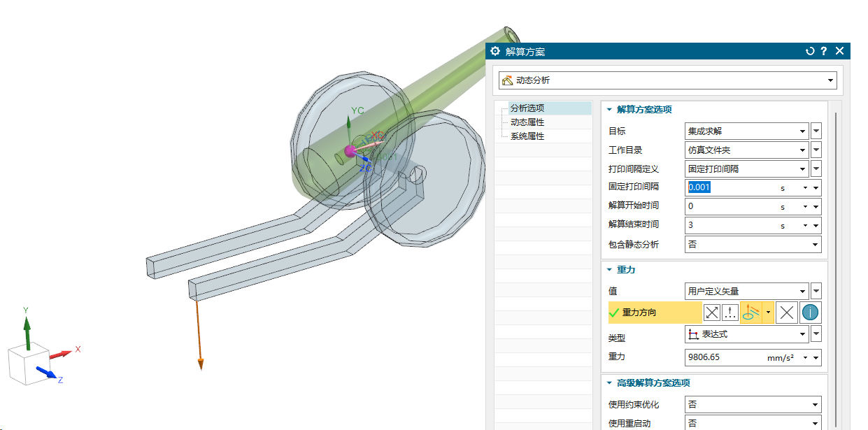This screenshot has width=868, height=430.
Task: Collapse the 重力 section
Action: (x=608, y=269)
